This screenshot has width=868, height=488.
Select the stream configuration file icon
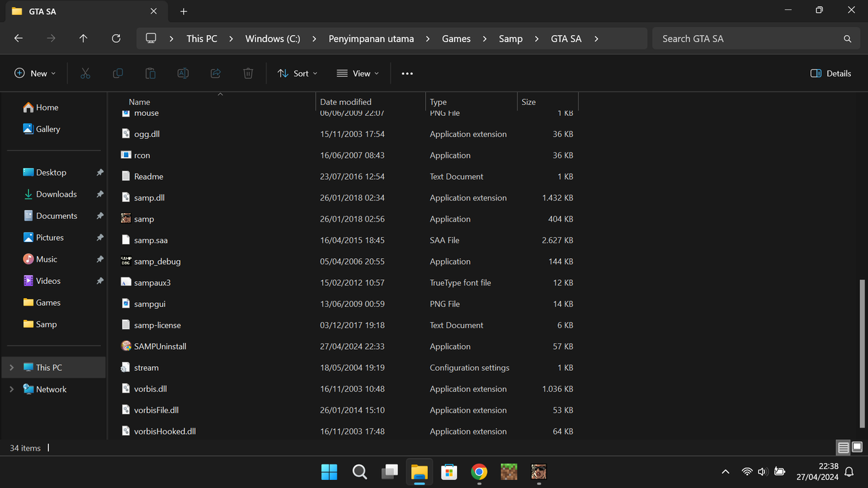(125, 367)
